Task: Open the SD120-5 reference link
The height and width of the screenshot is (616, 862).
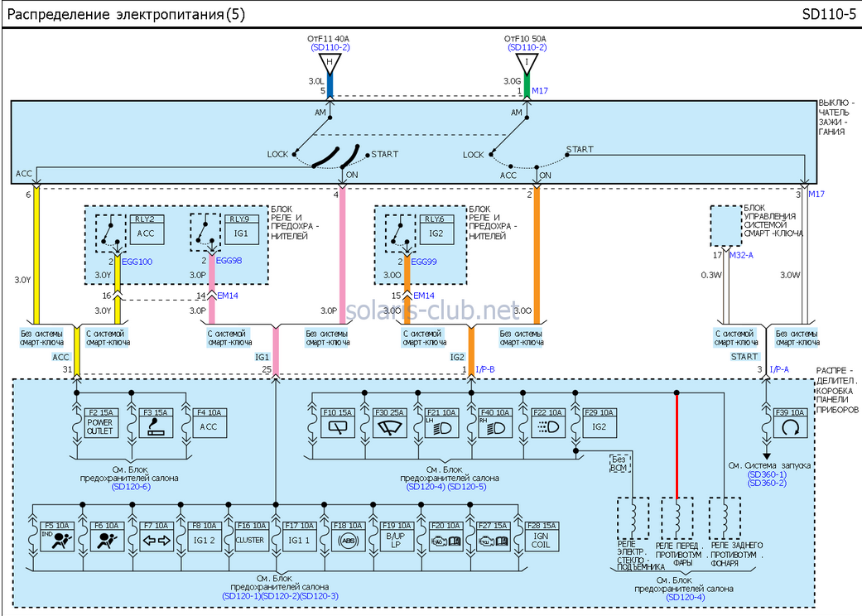Action: (467, 486)
